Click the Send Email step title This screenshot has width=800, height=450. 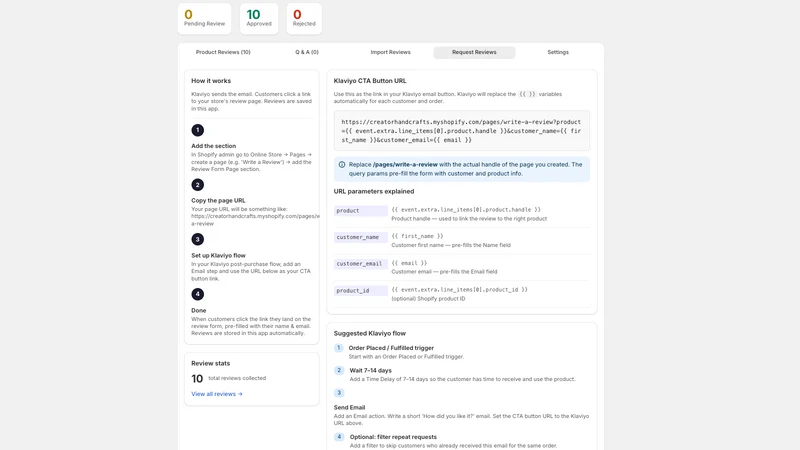pos(349,408)
